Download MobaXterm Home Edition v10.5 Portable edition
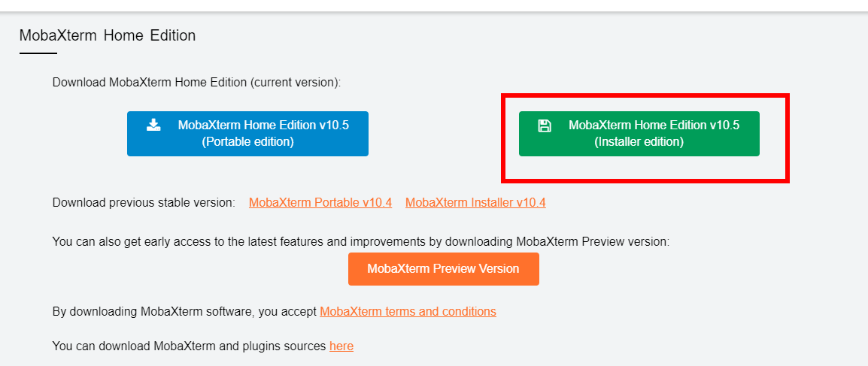The width and height of the screenshot is (868, 366). tap(247, 134)
